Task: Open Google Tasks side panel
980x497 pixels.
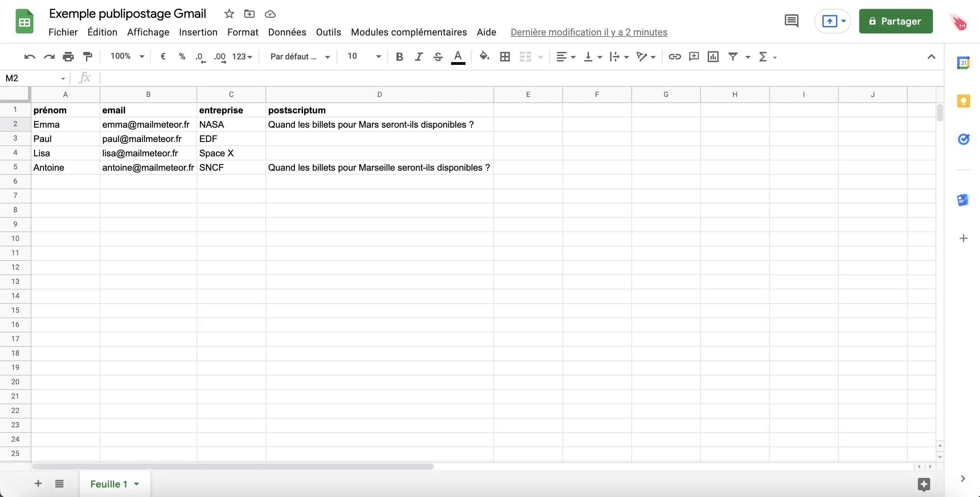Action: click(963, 139)
